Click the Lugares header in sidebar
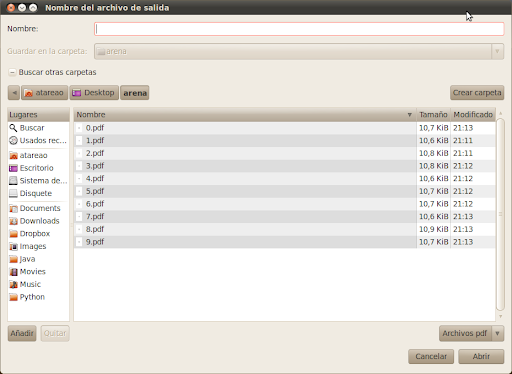The height and width of the screenshot is (374, 512). point(38,115)
